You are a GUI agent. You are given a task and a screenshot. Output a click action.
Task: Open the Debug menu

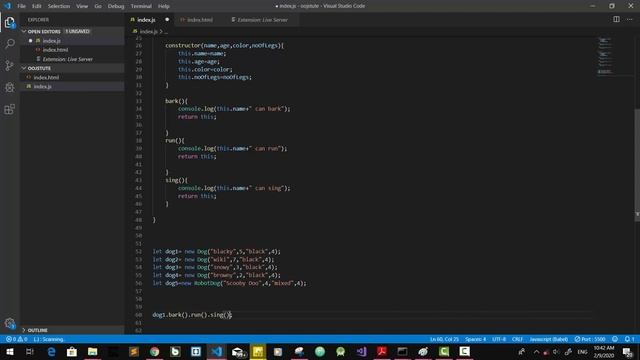tap(116, 6)
